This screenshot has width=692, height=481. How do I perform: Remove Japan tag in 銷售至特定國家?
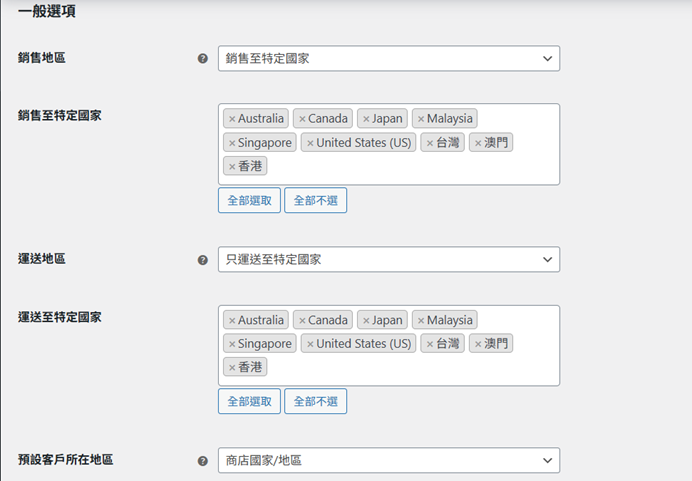[366, 119]
